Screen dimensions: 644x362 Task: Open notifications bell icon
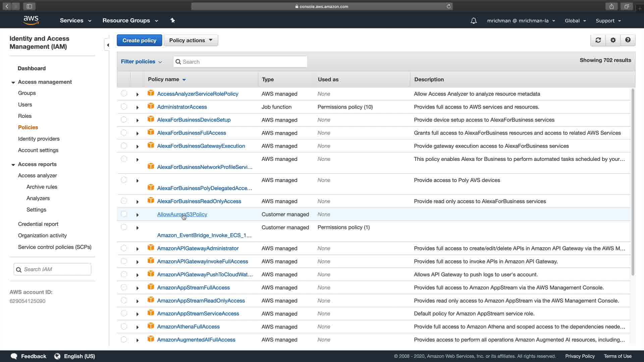pyautogui.click(x=474, y=21)
